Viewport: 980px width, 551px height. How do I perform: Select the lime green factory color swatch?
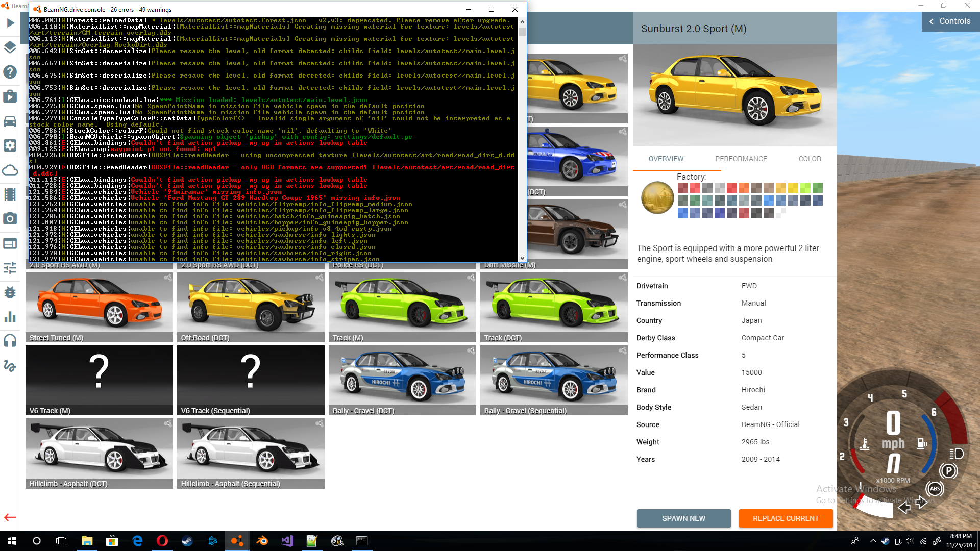click(805, 188)
